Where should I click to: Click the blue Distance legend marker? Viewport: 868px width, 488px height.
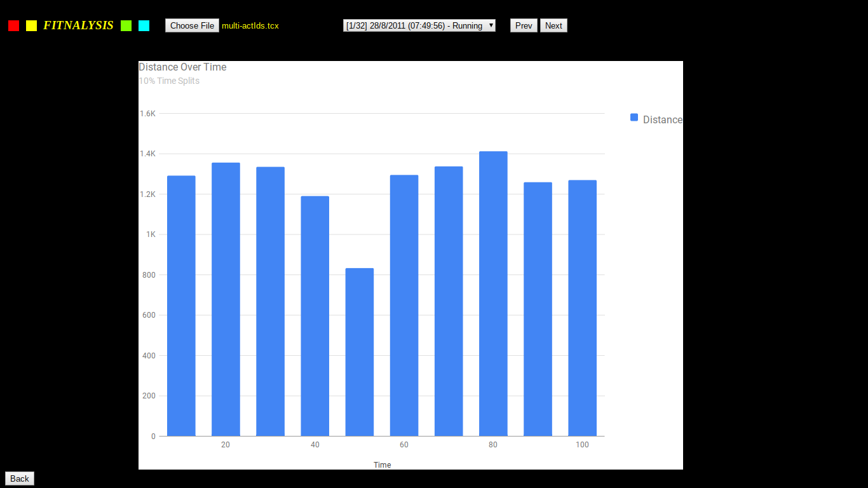[x=634, y=117]
